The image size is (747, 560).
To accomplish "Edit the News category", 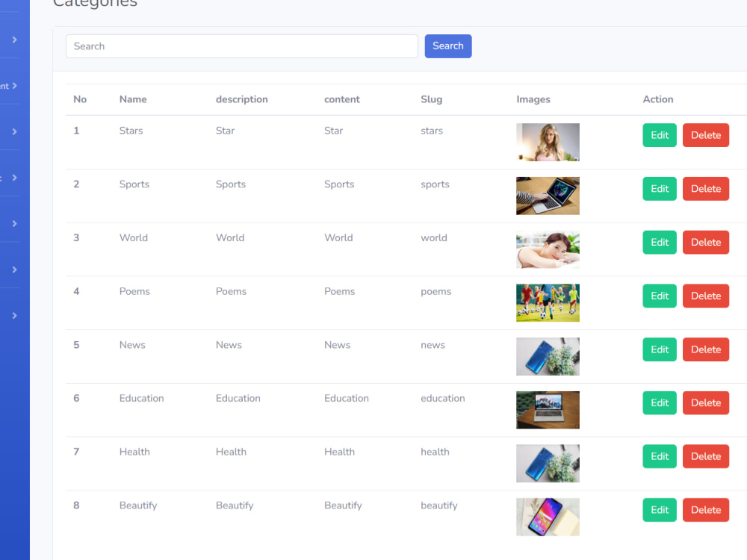I will [x=660, y=349].
